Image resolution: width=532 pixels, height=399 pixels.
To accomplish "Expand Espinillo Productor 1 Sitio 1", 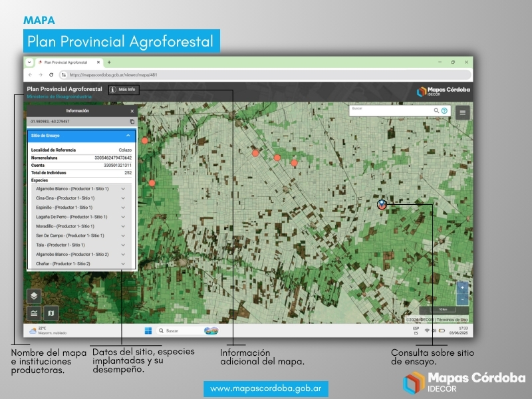I will click(x=80, y=207).
